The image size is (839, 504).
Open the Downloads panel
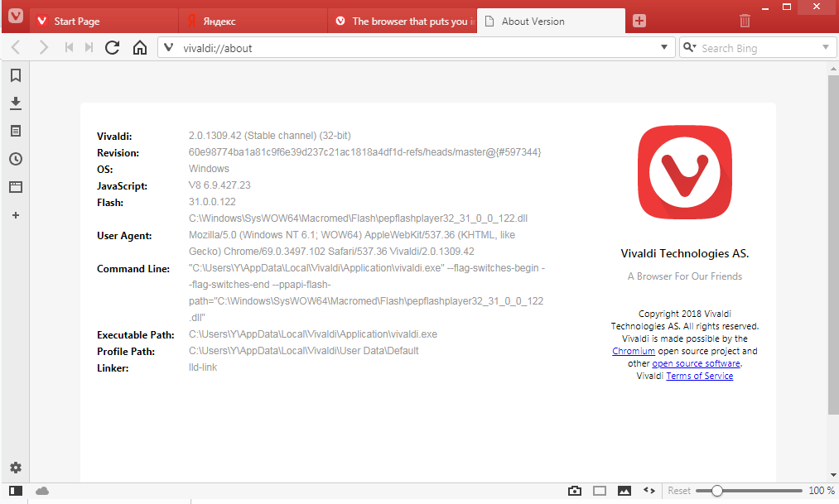[x=16, y=103]
